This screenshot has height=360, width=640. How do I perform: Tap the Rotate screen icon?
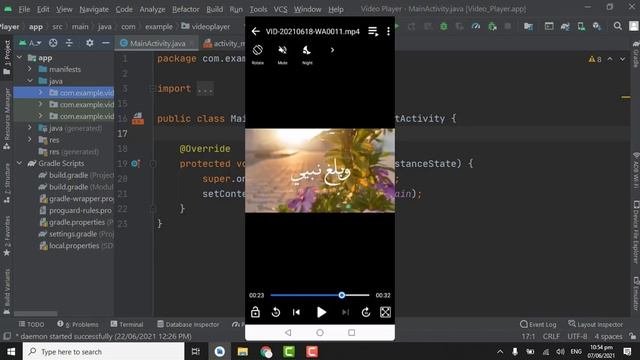coord(258,50)
